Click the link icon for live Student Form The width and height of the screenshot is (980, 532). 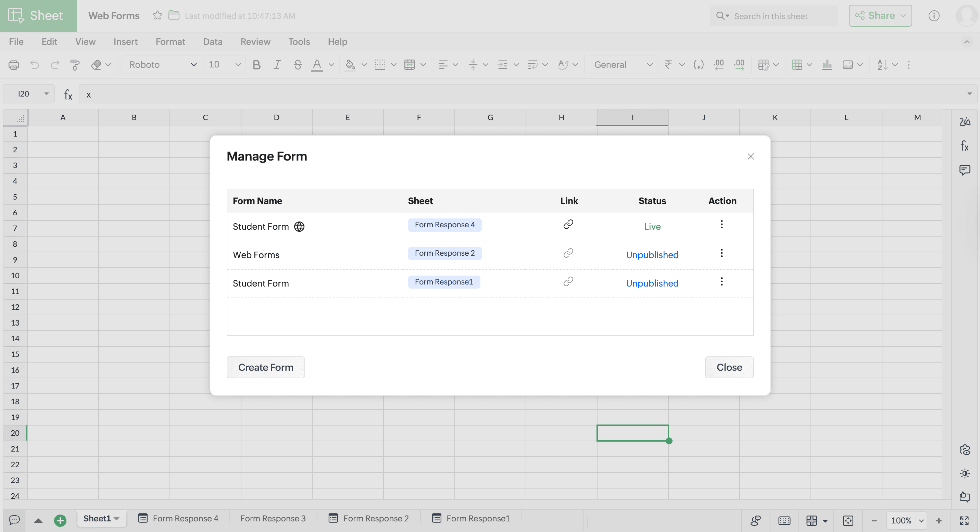[568, 224]
